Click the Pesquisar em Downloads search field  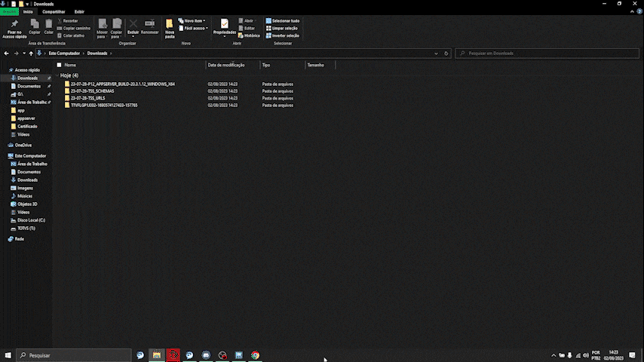[547, 53]
